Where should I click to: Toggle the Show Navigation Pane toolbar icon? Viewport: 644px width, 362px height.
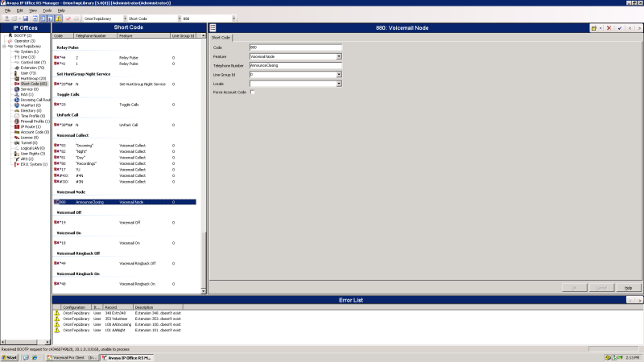pyautogui.click(x=43, y=19)
